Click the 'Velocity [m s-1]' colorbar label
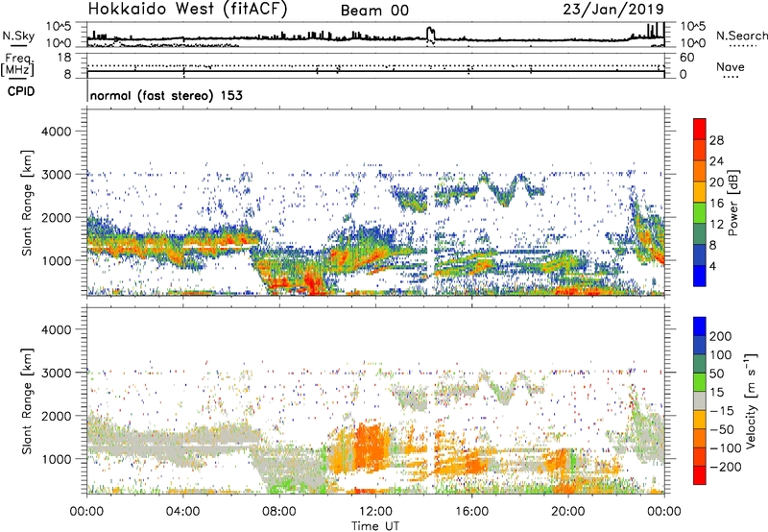The height and width of the screenshot is (532, 768). [x=751, y=400]
